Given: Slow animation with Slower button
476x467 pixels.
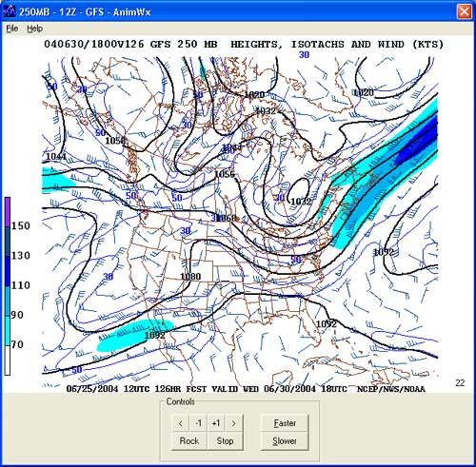Looking at the screenshot, I should 285,440.
